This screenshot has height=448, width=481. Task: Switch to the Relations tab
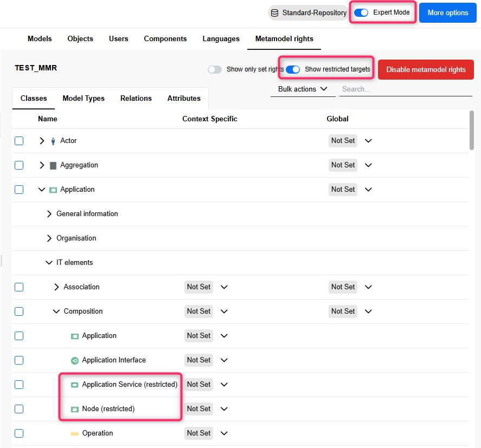[136, 98]
